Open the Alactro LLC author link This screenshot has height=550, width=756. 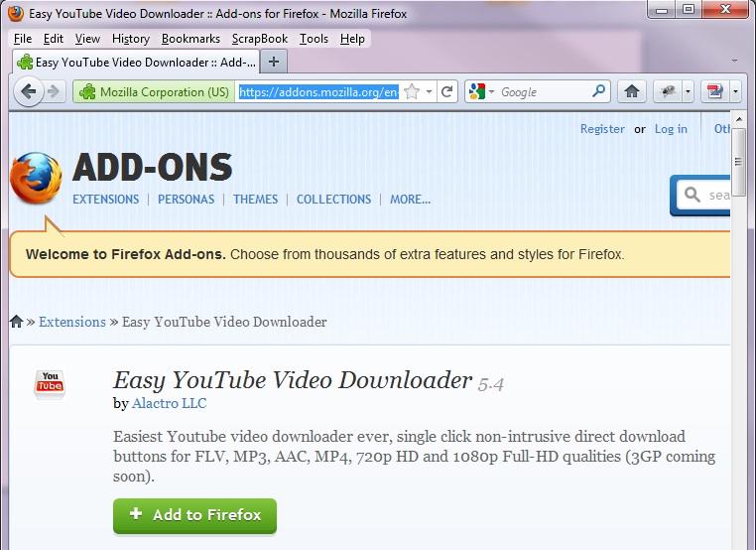170,403
